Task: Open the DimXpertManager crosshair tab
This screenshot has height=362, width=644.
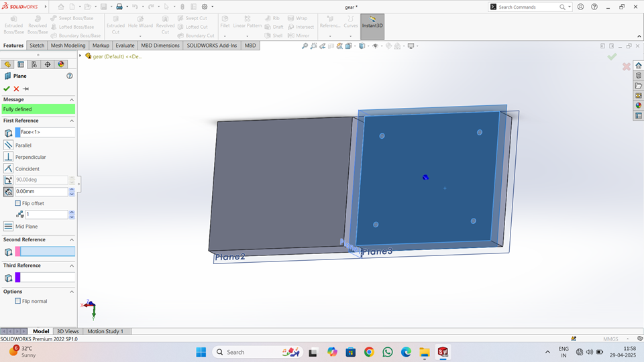Action: (x=48, y=64)
